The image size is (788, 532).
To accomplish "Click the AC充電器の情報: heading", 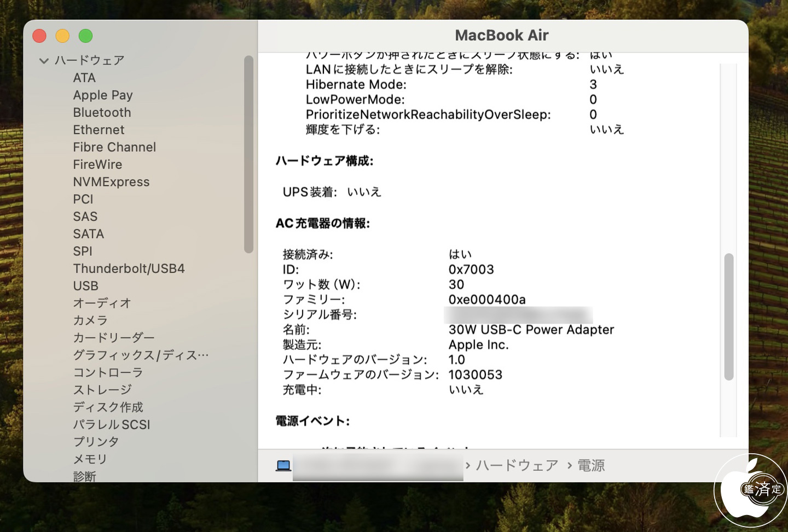I will point(323,224).
